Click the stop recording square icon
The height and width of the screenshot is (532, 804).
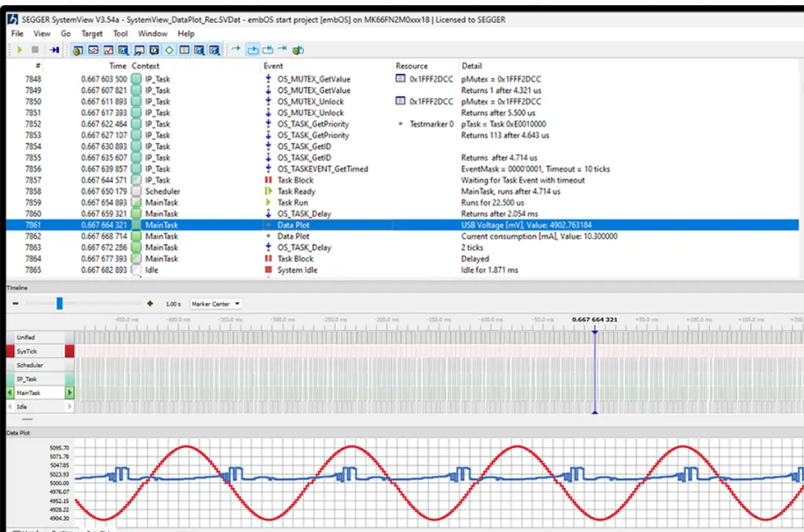(33, 50)
